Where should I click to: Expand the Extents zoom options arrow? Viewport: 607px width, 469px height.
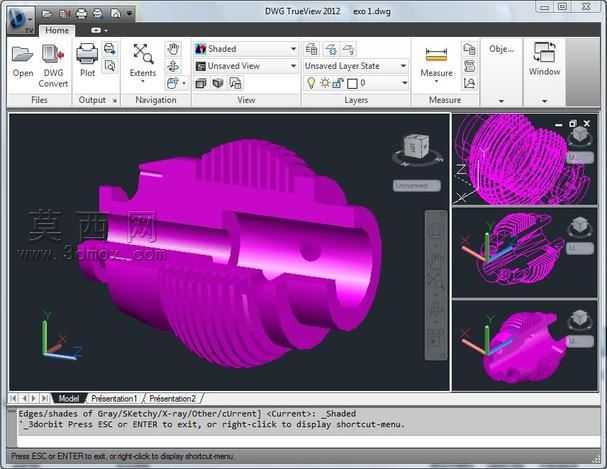[x=142, y=82]
